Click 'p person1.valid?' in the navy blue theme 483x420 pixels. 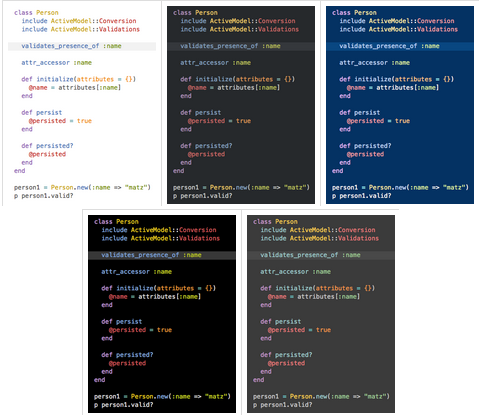click(x=362, y=196)
